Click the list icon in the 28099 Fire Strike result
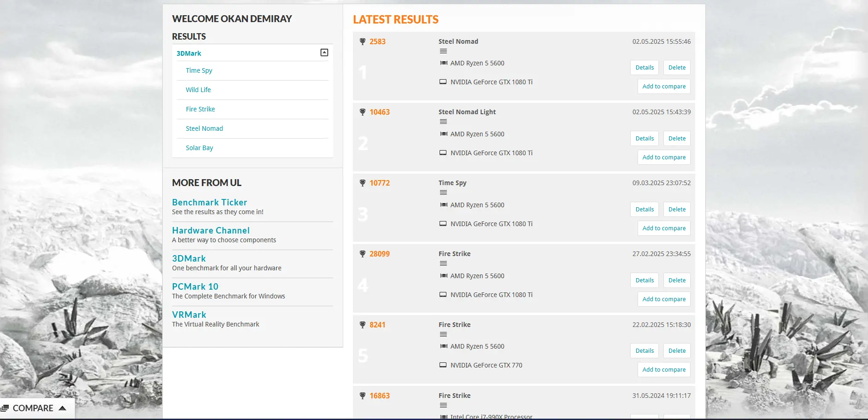The image size is (868, 420). click(x=443, y=263)
